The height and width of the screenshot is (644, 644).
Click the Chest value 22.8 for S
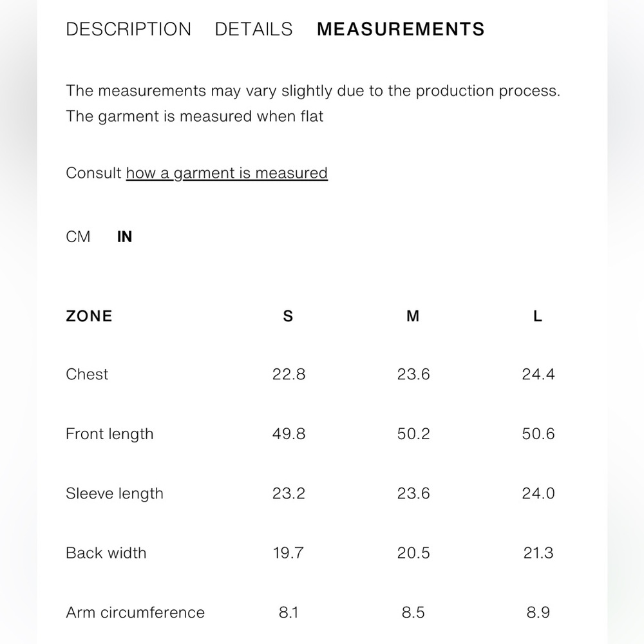click(289, 374)
